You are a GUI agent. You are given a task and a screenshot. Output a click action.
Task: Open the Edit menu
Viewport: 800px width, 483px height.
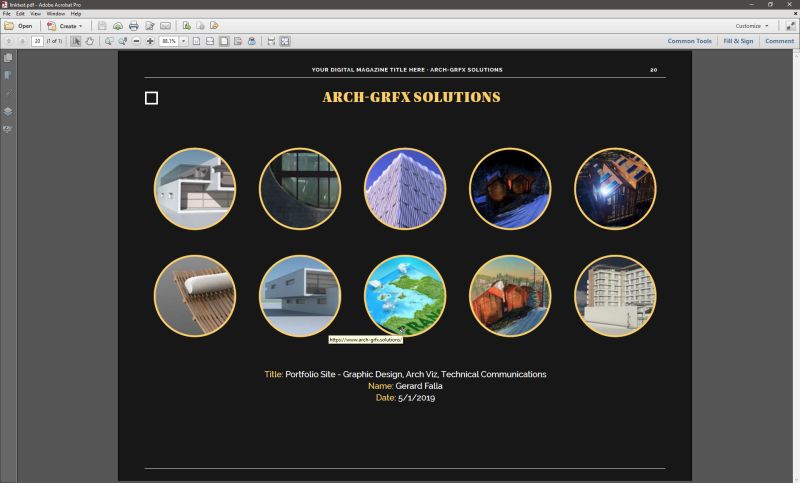pyautogui.click(x=20, y=14)
